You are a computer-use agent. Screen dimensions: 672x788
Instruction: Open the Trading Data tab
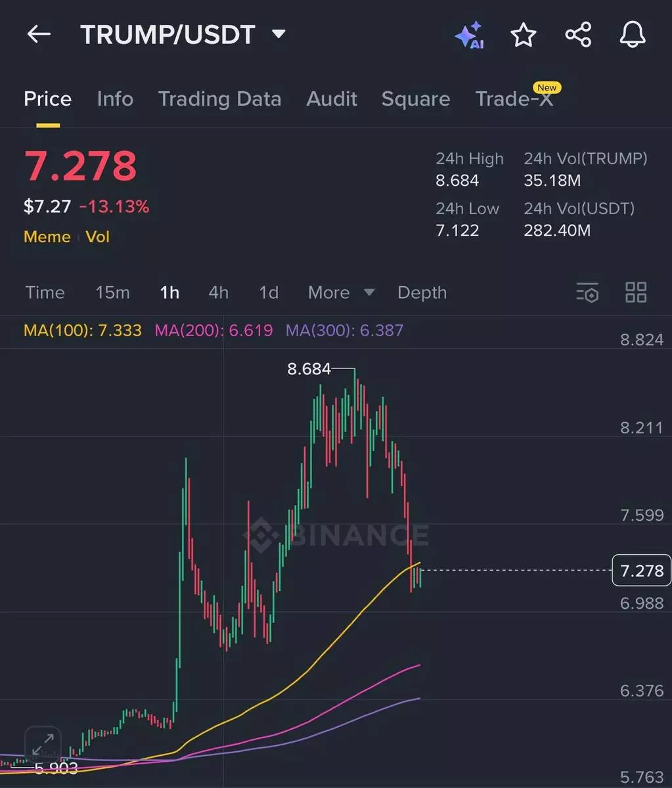click(x=219, y=99)
